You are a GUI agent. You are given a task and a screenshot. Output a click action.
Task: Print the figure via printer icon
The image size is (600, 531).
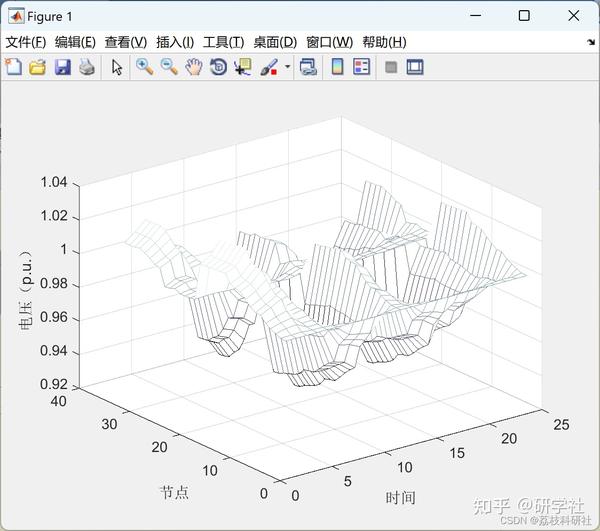click(87, 67)
